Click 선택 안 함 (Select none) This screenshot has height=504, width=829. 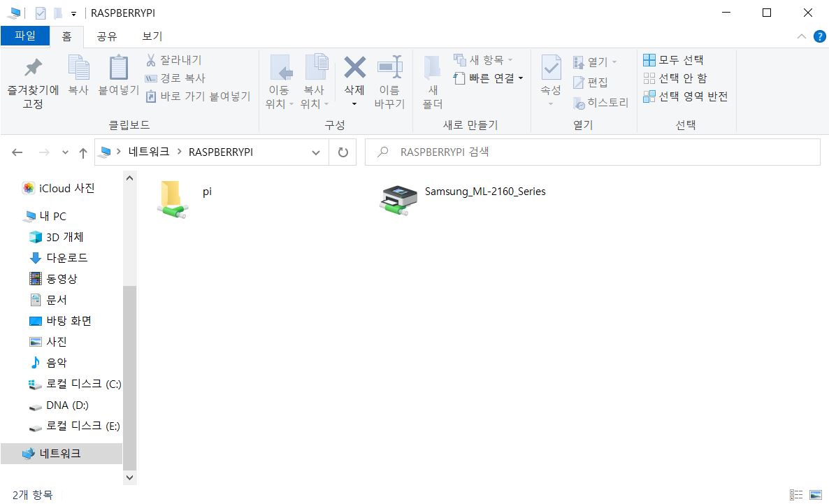click(x=675, y=78)
